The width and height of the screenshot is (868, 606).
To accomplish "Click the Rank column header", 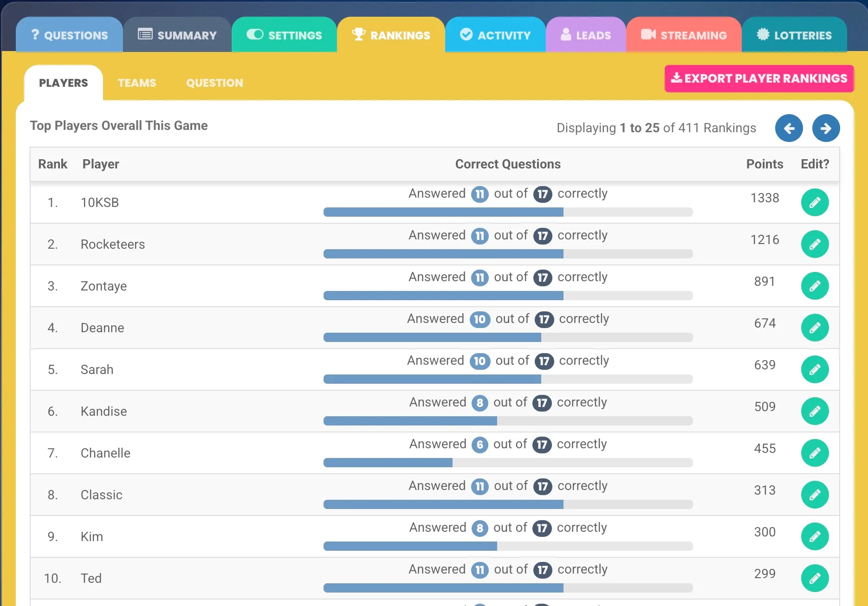I will pyautogui.click(x=52, y=164).
